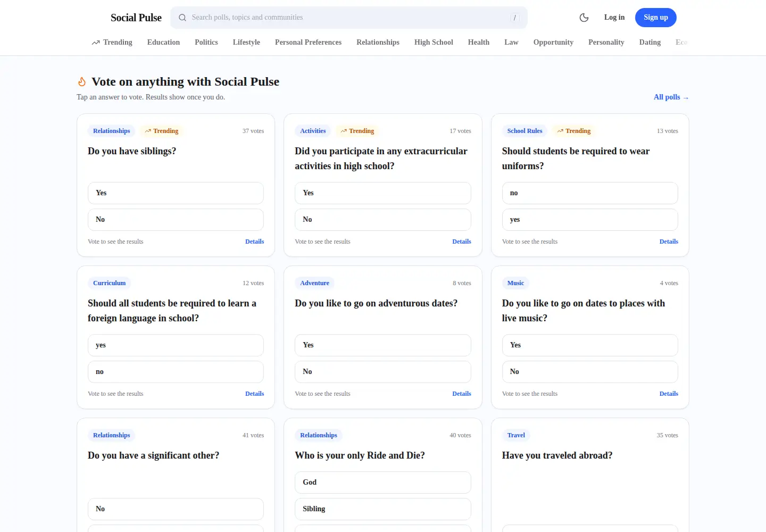Click the Trending badge on the siblings poll
Screen dimensions: 766x532
[x=162, y=131]
